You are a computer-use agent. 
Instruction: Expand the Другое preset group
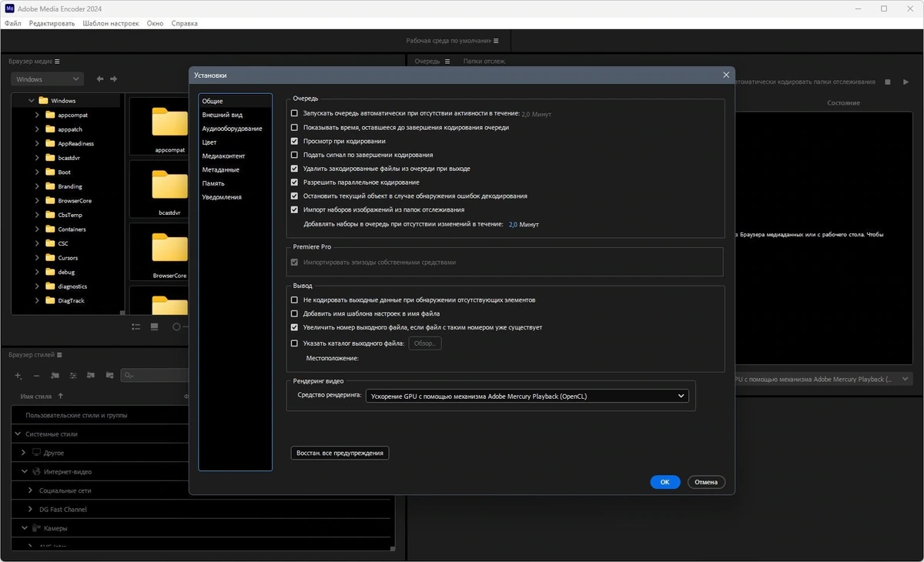(x=24, y=453)
